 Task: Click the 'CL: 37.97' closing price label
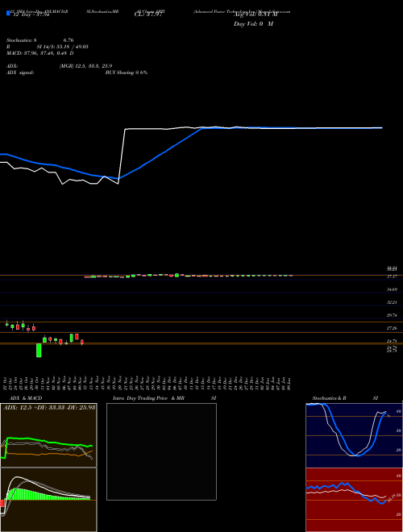[x=150, y=15]
